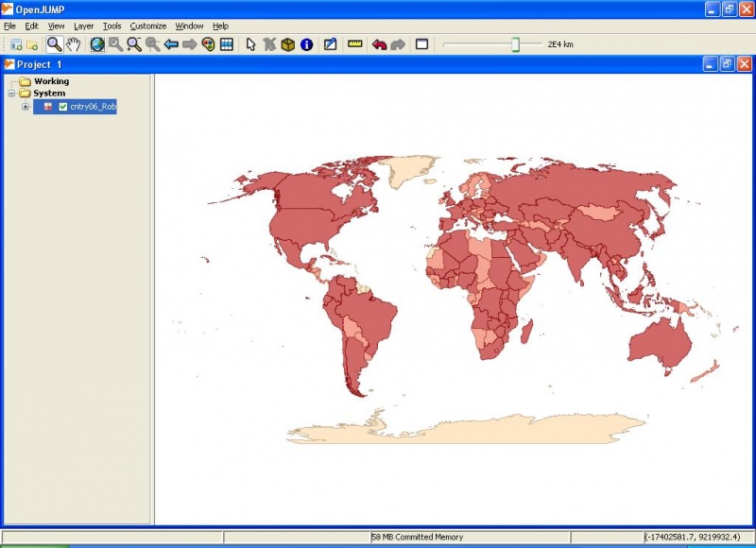Select the yellow Measure ruler tool
The height and width of the screenshot is (548, 756).
(355, 44)
